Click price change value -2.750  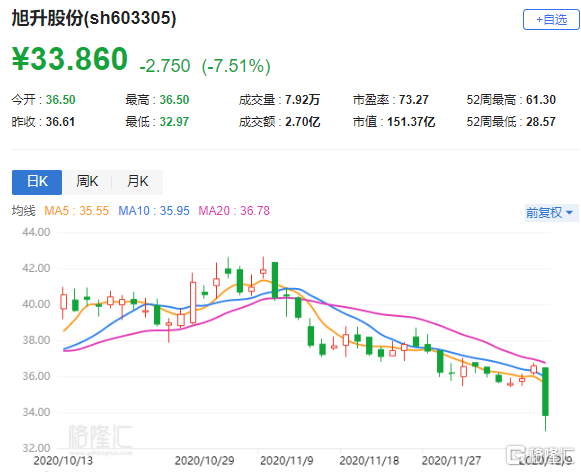click(x=165, y=66)
